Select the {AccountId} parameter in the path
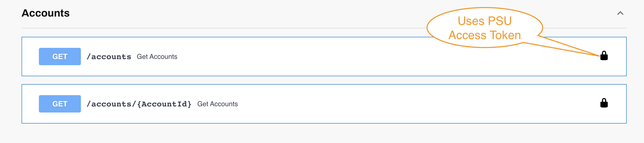The image size is (644, 143). (164, 104)
